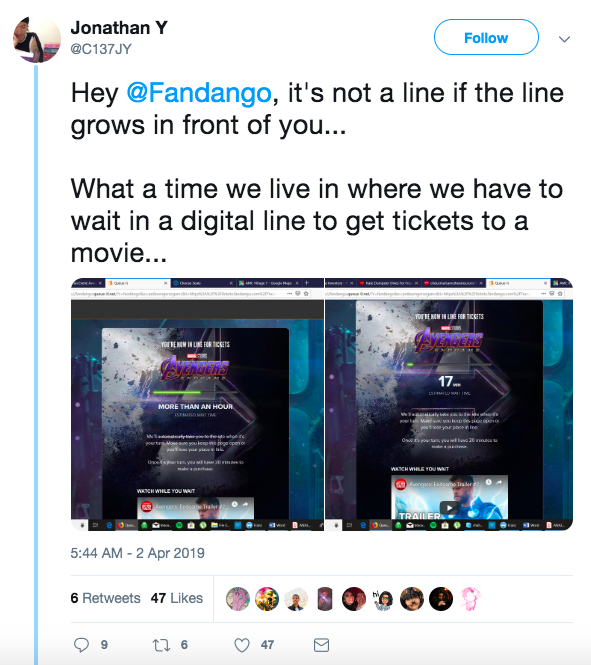Open right screenshot showing 17 min wait

[x=449, y=404]
